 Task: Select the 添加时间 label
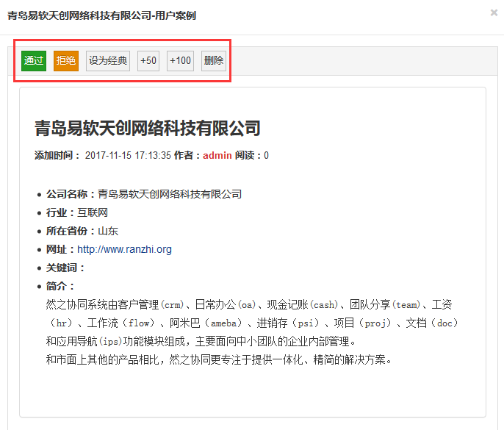coord(57,155)
